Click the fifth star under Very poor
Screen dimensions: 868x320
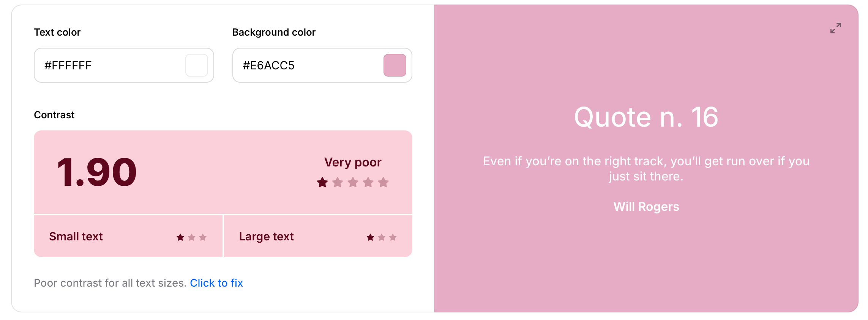(x=383, y=183)
